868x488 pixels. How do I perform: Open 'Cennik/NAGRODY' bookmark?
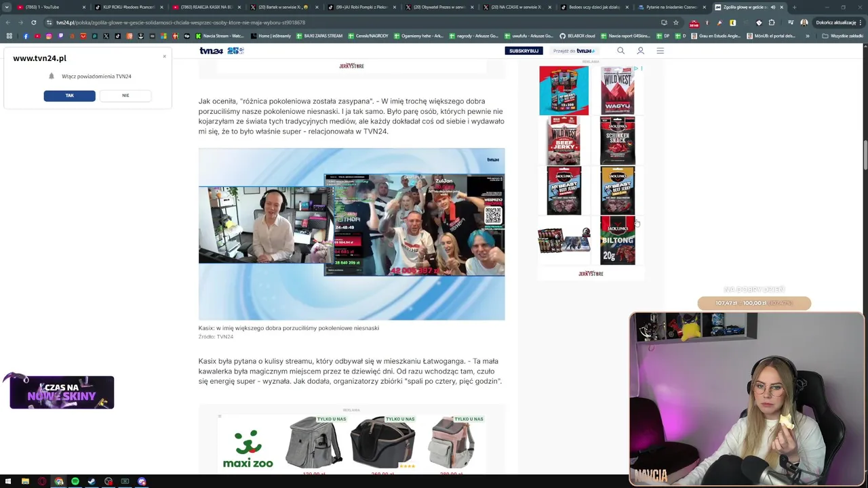tap(369, 36)
